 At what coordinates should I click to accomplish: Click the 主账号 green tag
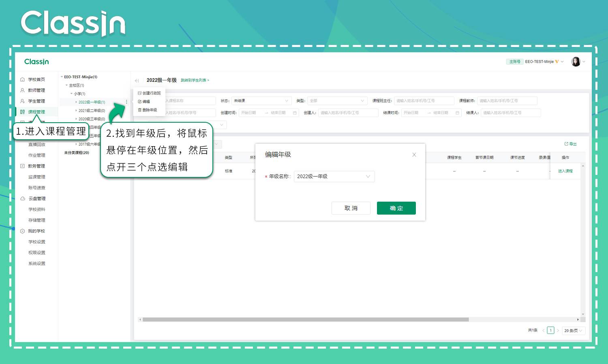click(515, 62)
